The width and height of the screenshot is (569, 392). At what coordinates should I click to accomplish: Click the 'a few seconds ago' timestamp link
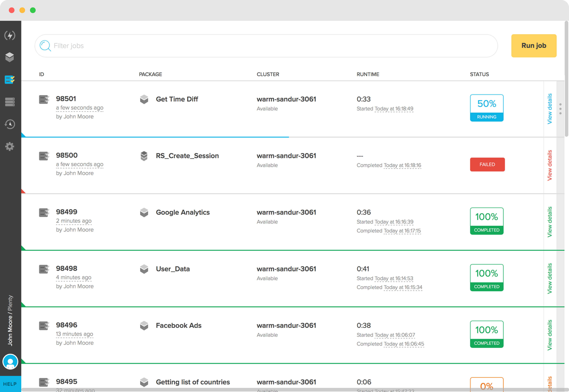coord(79,108)
